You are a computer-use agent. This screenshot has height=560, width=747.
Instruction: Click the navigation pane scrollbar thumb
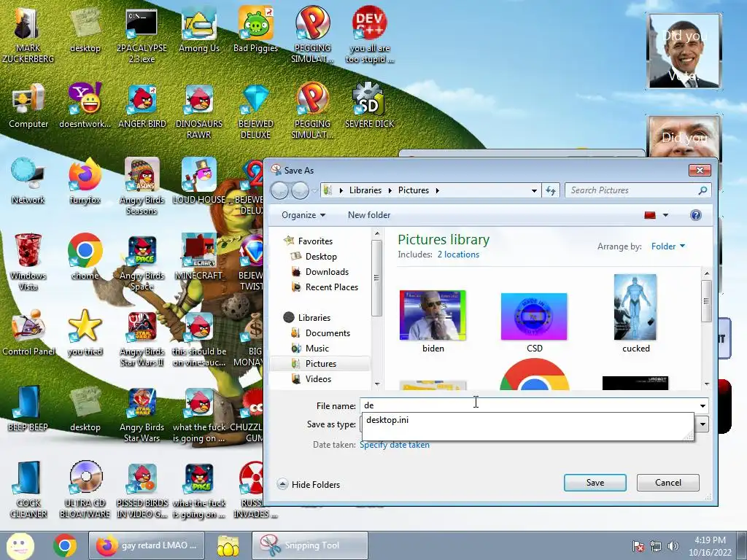[376, 278]
